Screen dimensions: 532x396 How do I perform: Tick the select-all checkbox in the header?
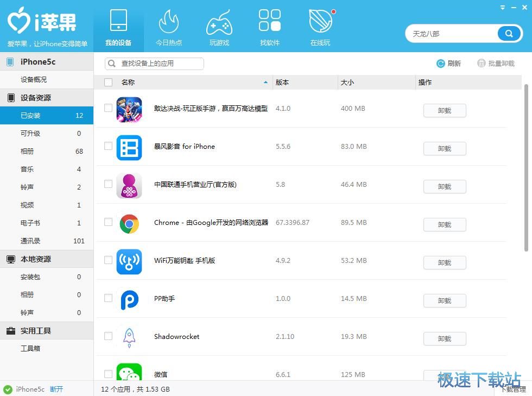(108, 82)
